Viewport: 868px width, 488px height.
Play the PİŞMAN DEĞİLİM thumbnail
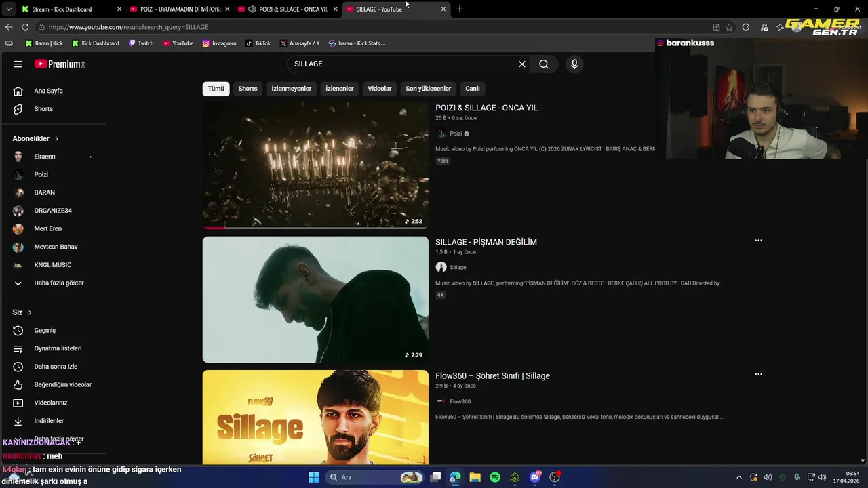point(315,299)
